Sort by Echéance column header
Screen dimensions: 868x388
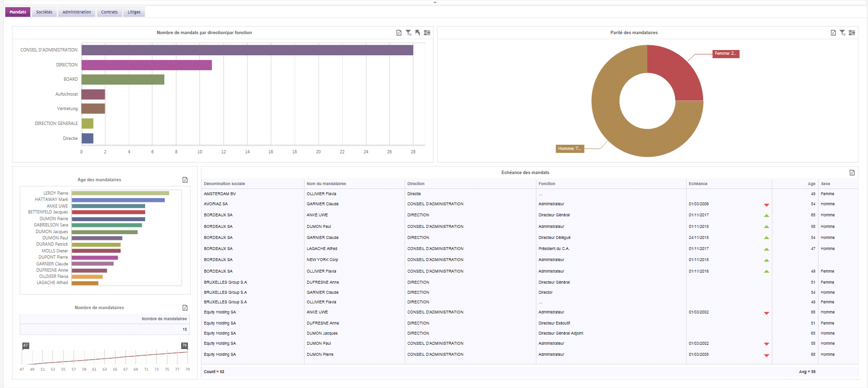tap(698, 184)
